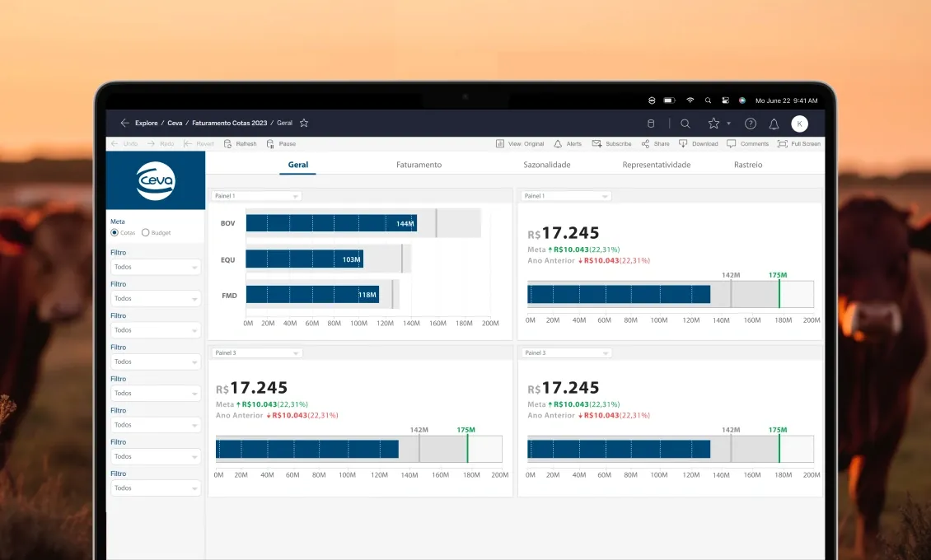Open the Painel 1 dropdown above the BOV chart
The image size is (931, 560).
(x=256, y=196)
